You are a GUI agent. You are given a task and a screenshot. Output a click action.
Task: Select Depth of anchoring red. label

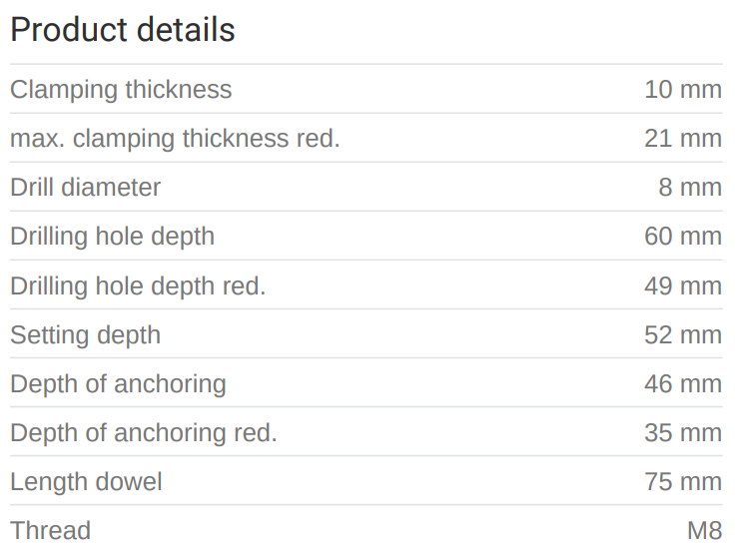pos(144,432)
